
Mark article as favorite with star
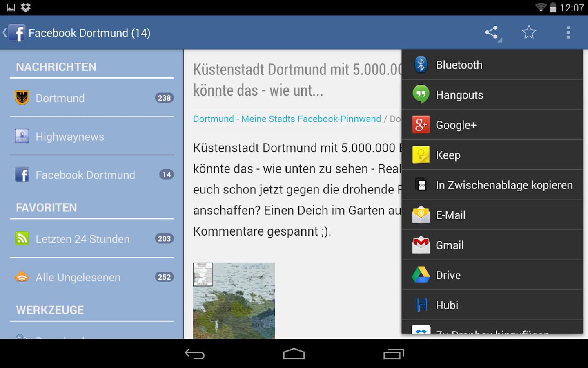[x=529, y=32]
